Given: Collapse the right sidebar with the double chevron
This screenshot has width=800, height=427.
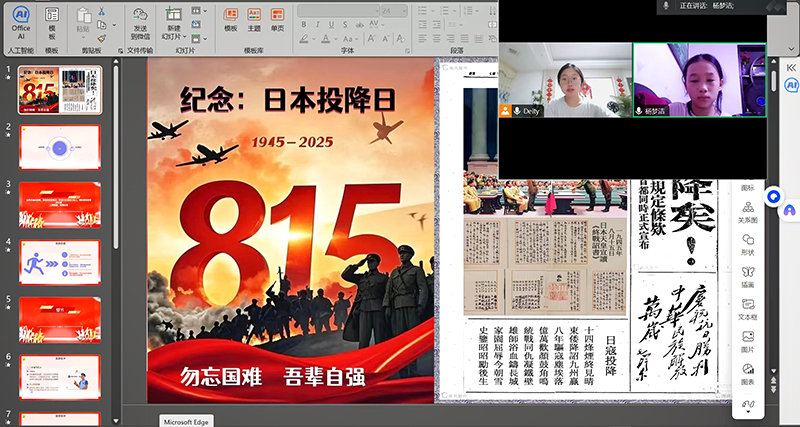Looking at the screenshot, I should pos(791,68).
